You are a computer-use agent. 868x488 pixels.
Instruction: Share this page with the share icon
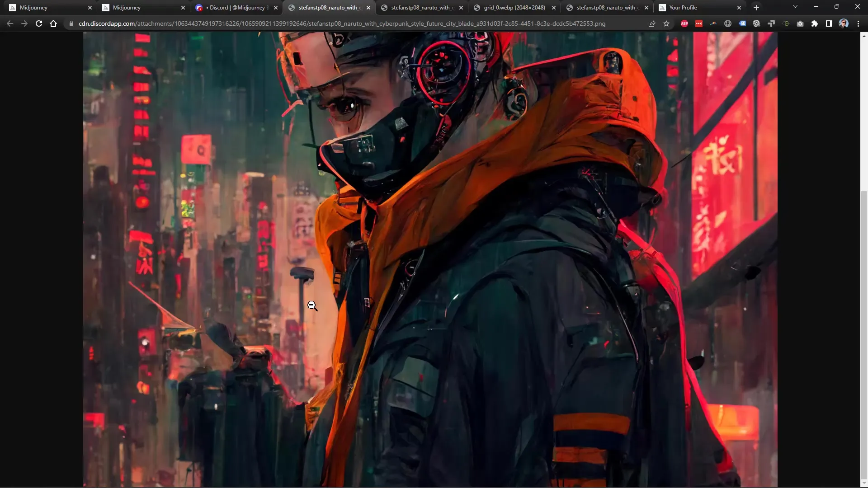652,23
